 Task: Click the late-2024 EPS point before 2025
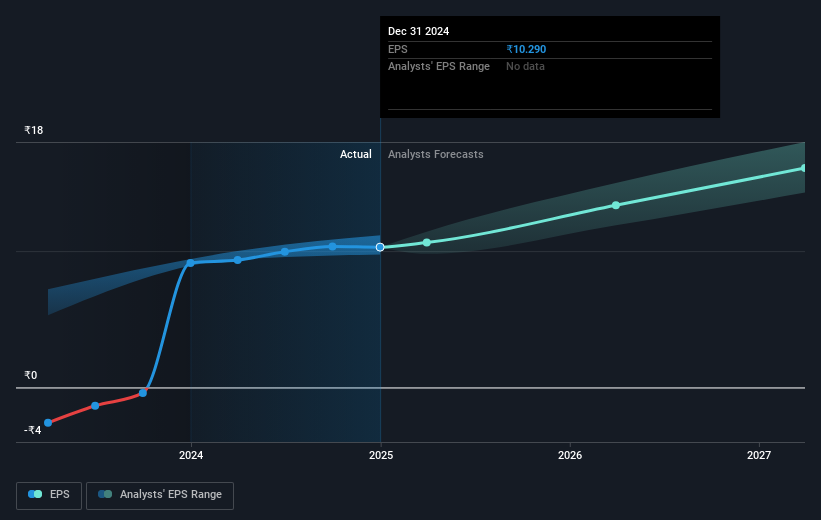coord(332,246)
